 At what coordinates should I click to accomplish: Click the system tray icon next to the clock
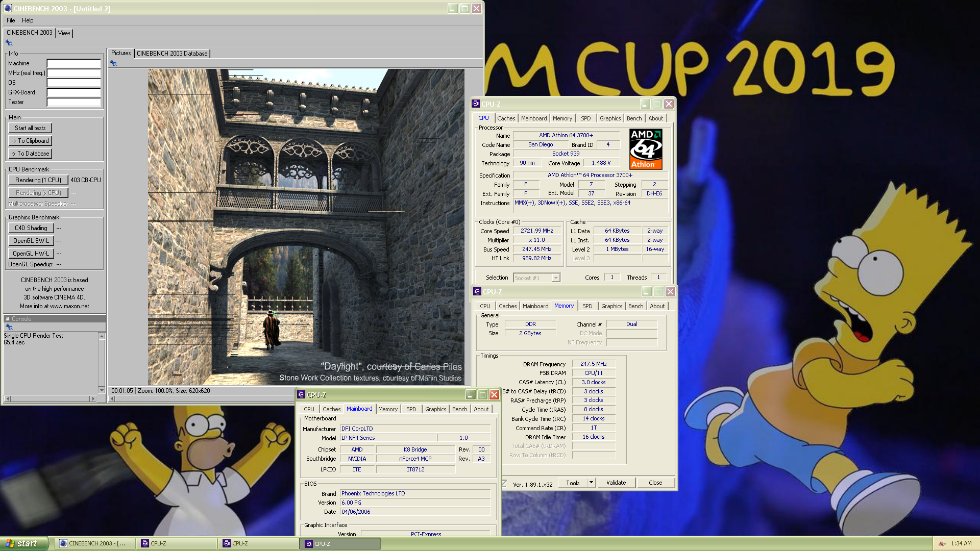tap(942, 544)
